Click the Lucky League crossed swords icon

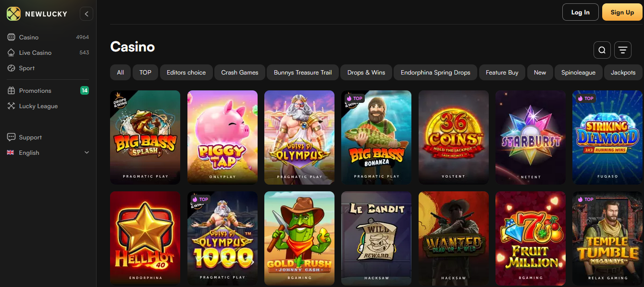12,106
